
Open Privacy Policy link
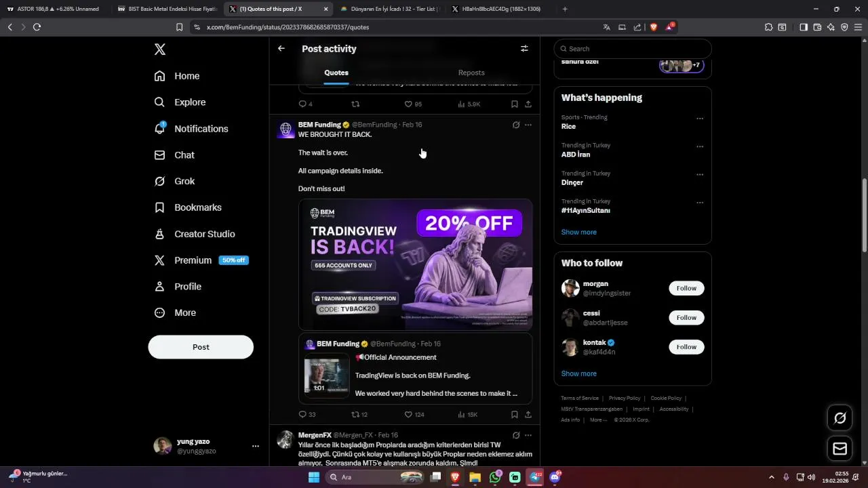click(x=625, y=399)
